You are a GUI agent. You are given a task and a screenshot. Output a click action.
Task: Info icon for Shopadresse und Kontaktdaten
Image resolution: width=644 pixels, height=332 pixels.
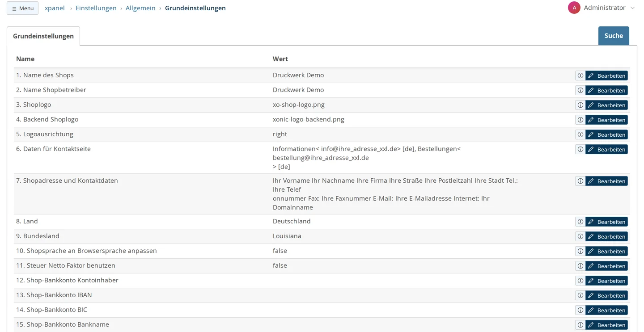[x=580, y=181]
